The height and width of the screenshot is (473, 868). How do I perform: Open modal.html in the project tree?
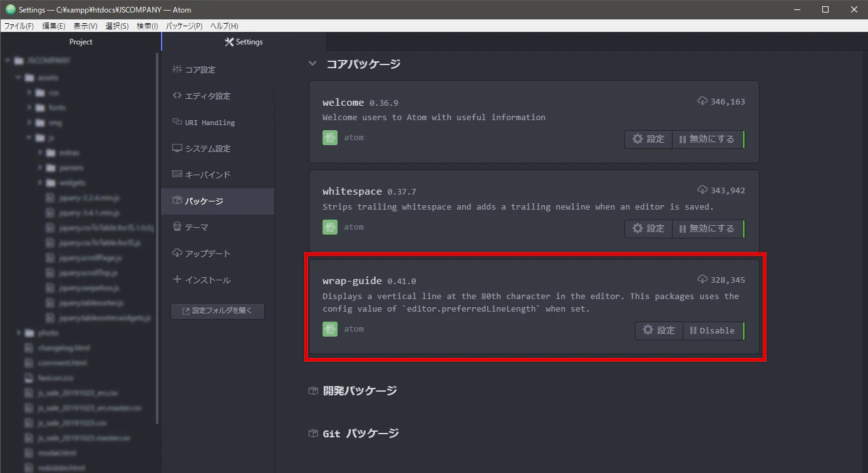tap(57, 453)
